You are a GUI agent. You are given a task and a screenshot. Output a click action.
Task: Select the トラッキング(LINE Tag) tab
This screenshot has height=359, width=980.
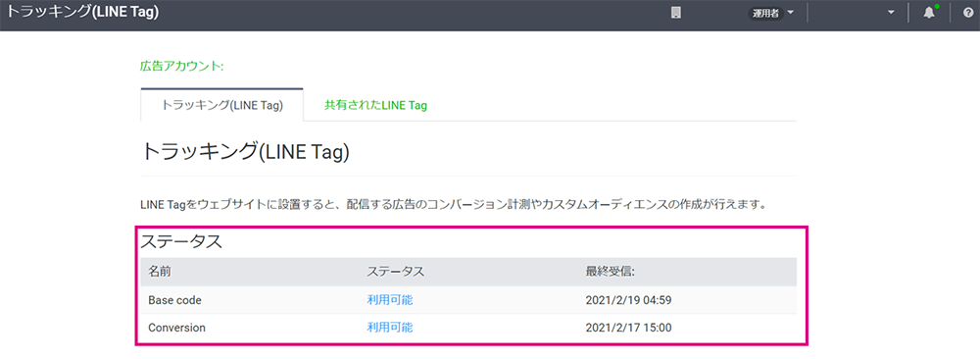point(222,105)
